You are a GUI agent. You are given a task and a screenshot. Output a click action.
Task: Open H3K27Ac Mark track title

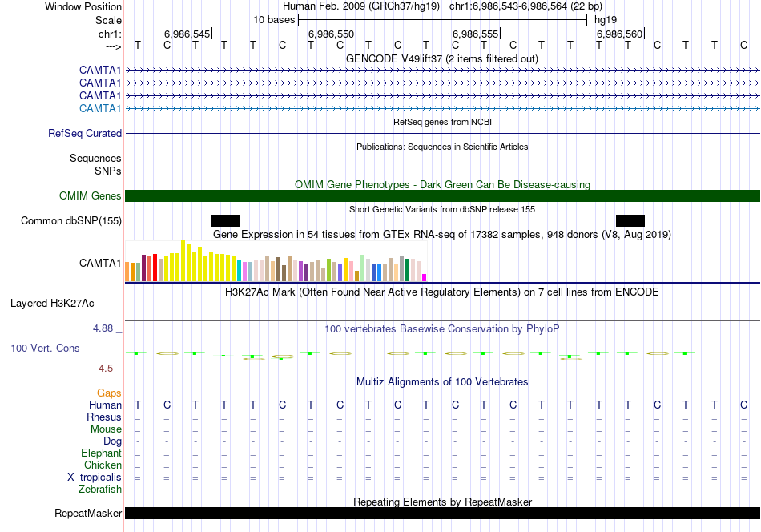click(442, 292)
